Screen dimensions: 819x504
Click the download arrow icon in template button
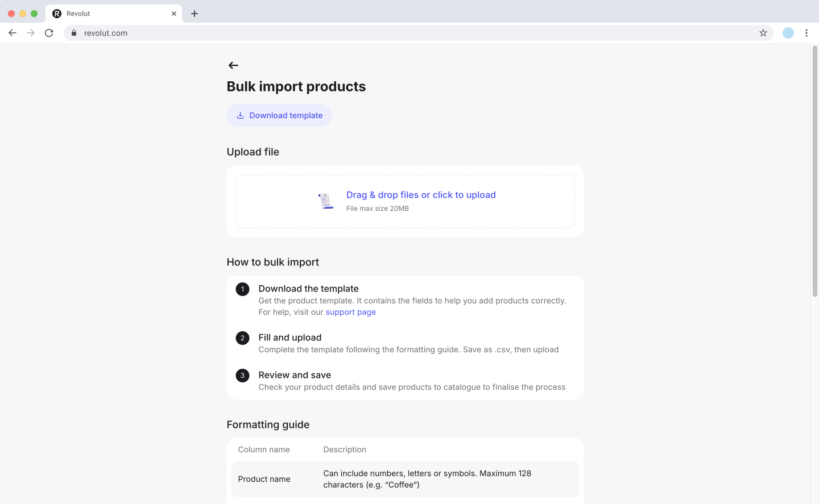click(x=240, y=115)
